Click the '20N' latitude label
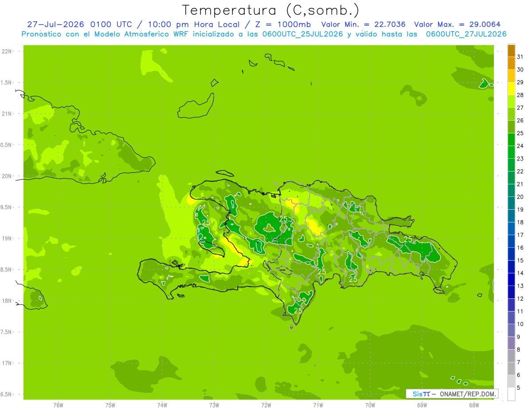Image resolution: width=532 pixels, height=411 pixels. point(7,176)
